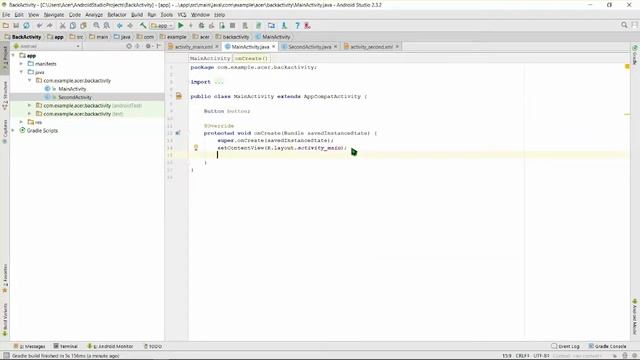Open the Messages tool window
Screen dimensions: 640x360
[30, 346]
